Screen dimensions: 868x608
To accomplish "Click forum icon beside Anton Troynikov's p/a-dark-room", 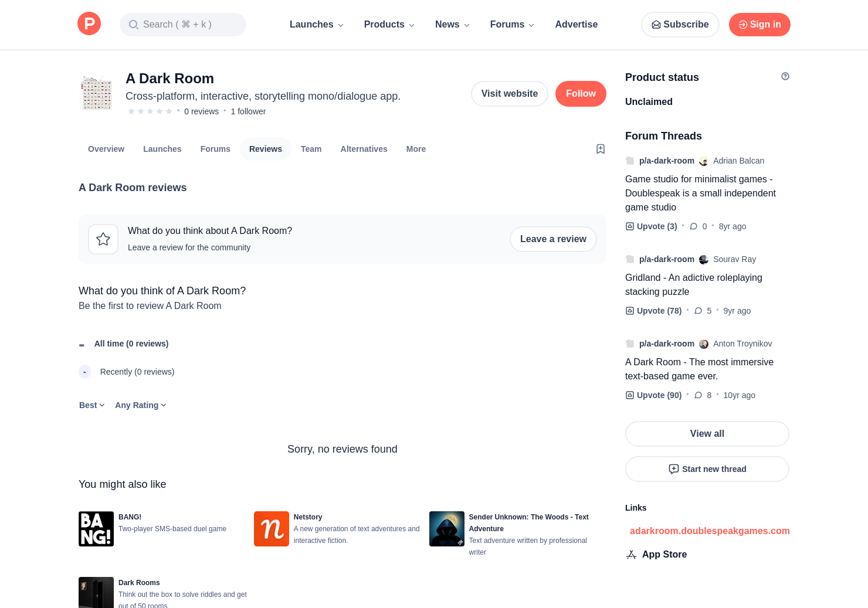I will pyautogui.click(x=630, y=344).
